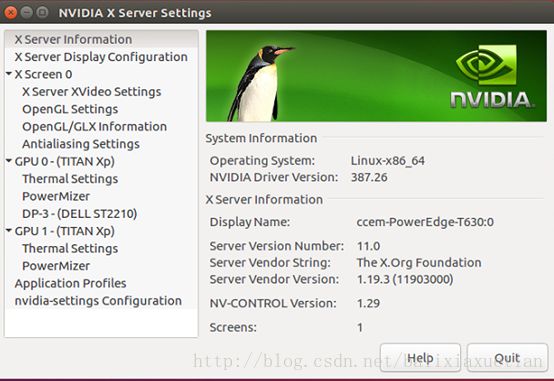Open Thermal Settings under GPU 1
The height and width of the screenshot is (381, 554).
(x=70, y=248)
